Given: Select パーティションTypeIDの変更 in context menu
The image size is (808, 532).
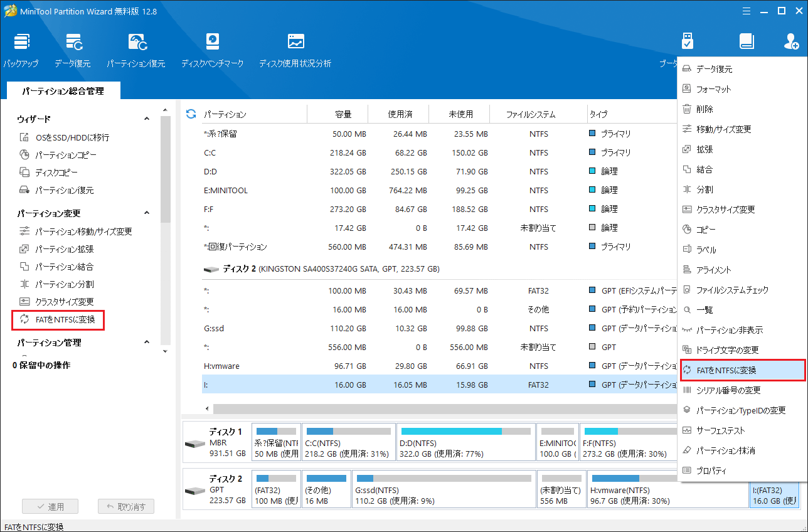Looking at the screenshot, I should (x=742, y=410).
